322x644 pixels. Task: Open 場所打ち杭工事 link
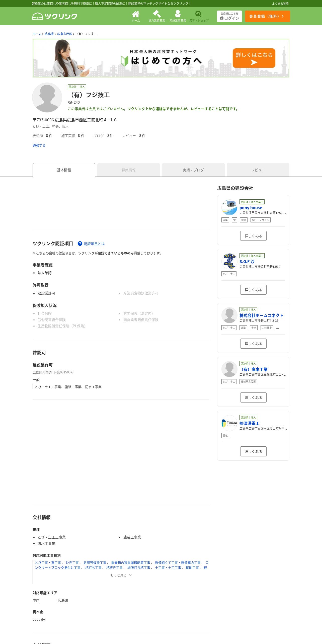tap(139, 568)
